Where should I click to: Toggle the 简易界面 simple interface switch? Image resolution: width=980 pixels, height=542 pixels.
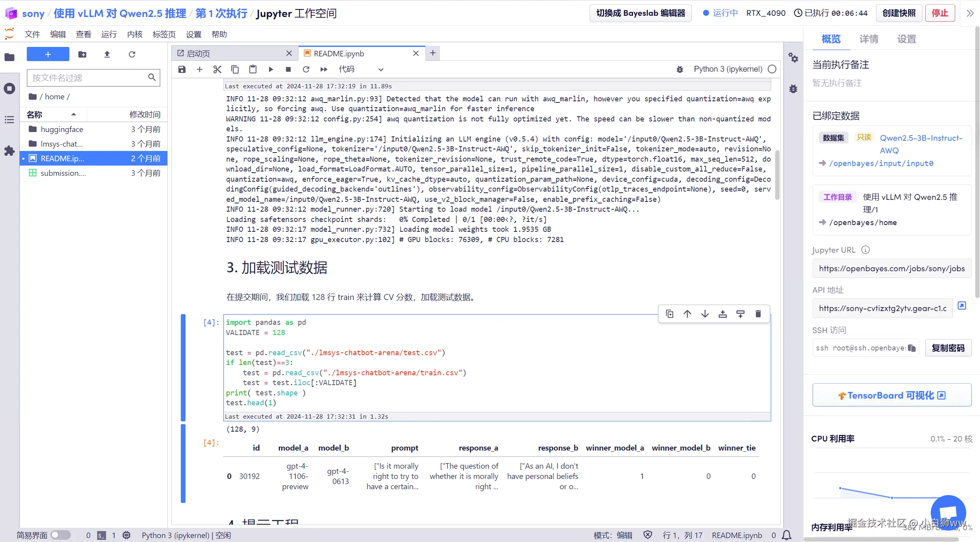pos(61,535)
